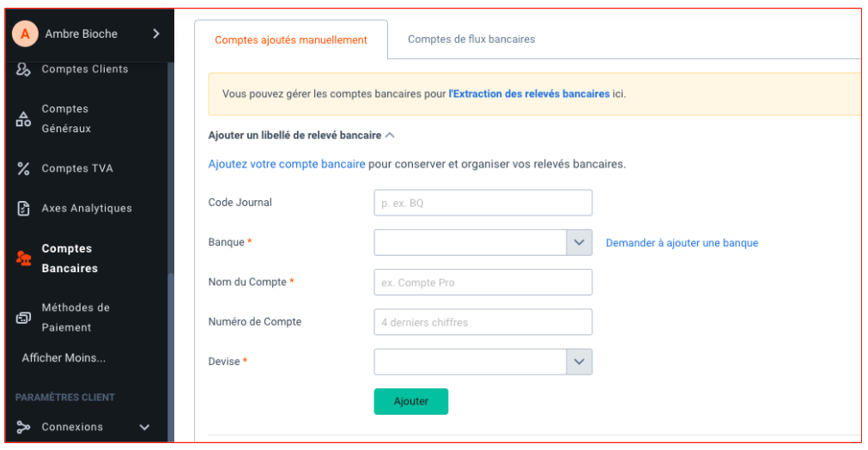
Task: Click the Axes Analytiques document icon
Action: [23, 208]
